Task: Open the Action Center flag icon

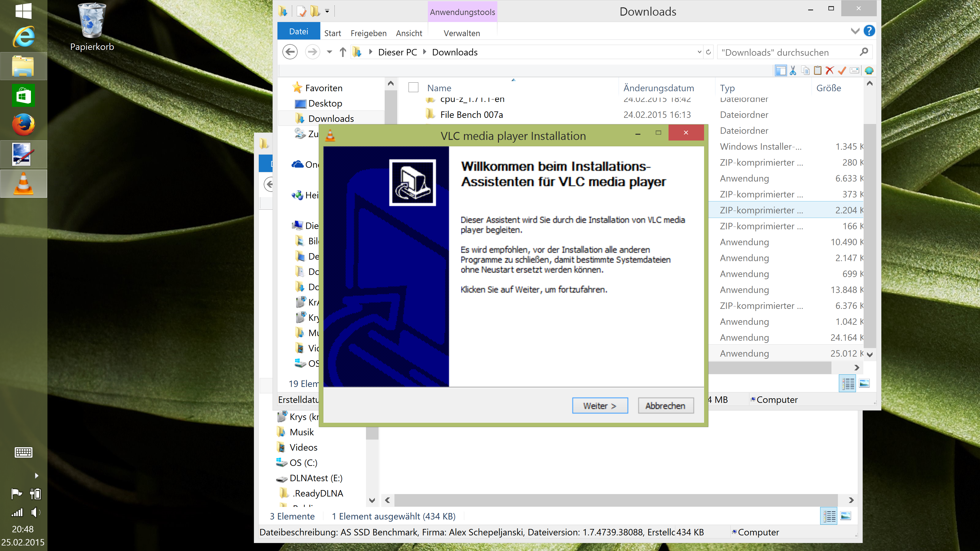Action: (x=16, y=493)
